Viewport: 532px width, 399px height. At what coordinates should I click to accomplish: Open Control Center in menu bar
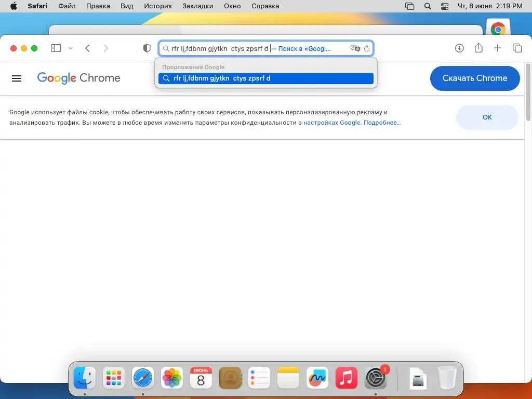[x=445, y=6]
